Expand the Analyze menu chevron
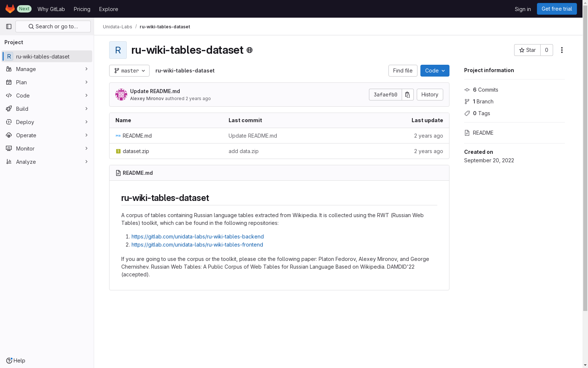588x368 pixels. click(86, 162)
